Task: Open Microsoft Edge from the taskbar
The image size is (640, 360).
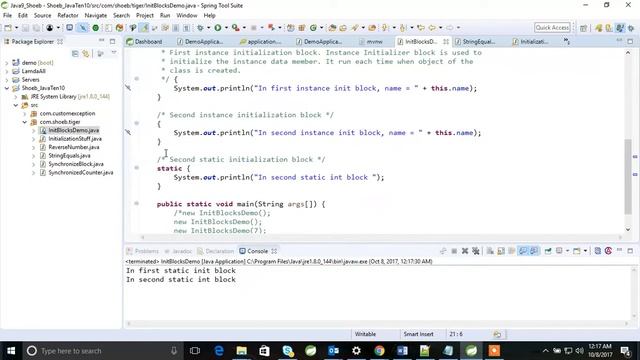Action: [x=219, y=351]
